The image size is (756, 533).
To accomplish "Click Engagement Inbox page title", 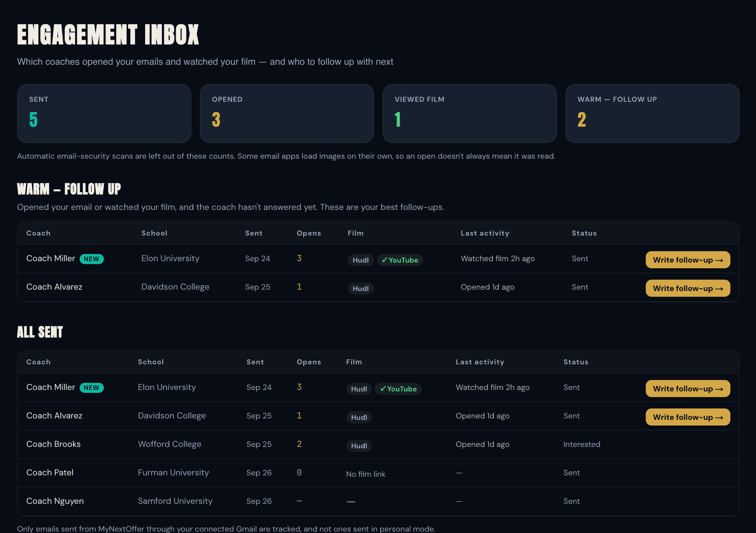I will 108,35.
